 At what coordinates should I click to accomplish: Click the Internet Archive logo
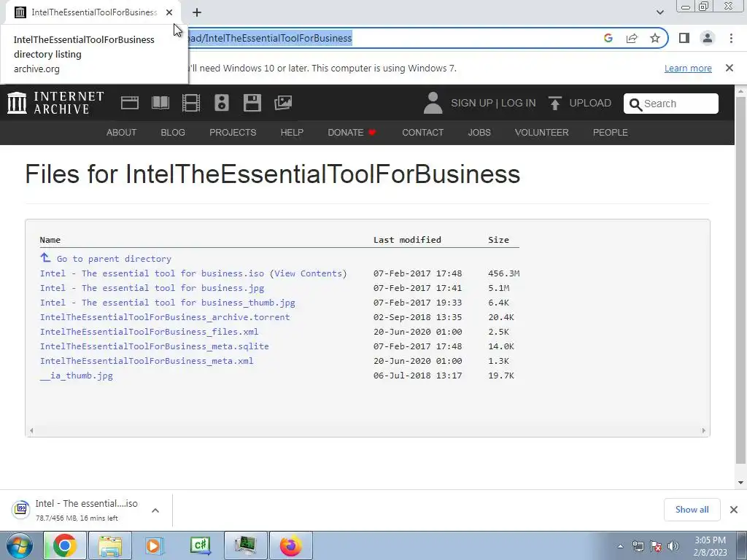click(55, 103)
